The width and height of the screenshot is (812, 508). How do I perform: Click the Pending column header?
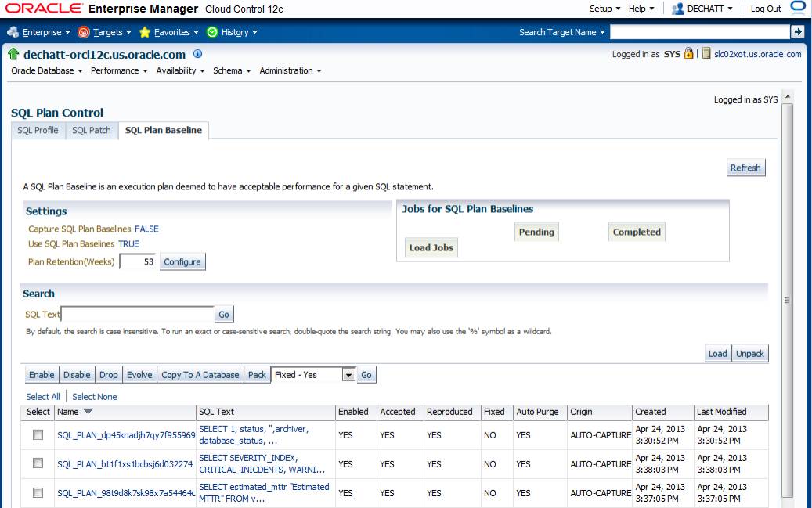(x=536, y=232)
